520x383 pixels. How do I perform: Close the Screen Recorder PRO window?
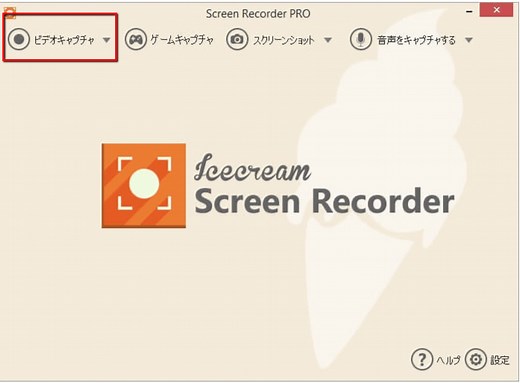coord(496,10)
